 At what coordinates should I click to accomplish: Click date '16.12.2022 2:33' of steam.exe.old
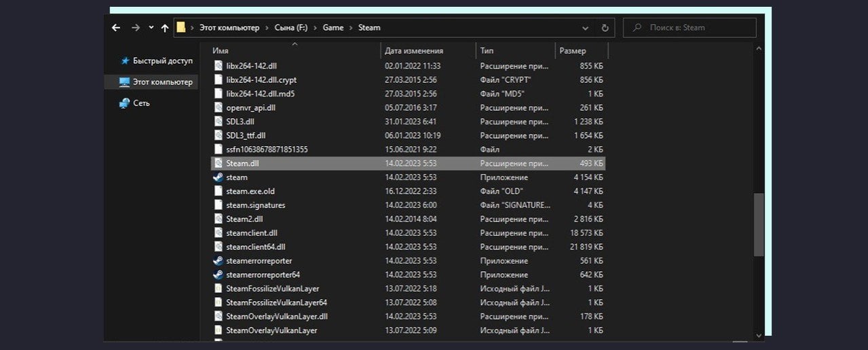point(411,191)
